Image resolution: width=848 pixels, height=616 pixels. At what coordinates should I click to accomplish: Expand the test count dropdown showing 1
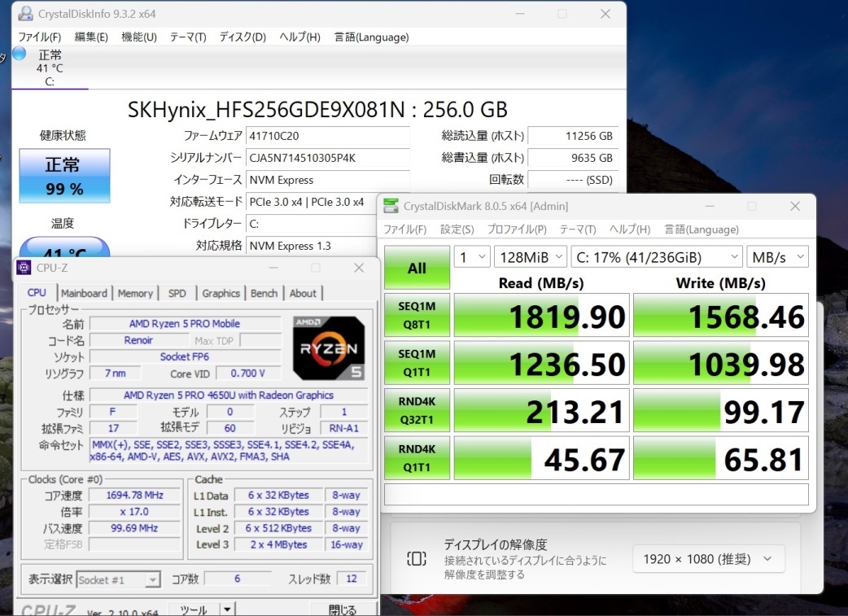click(472, 257)
